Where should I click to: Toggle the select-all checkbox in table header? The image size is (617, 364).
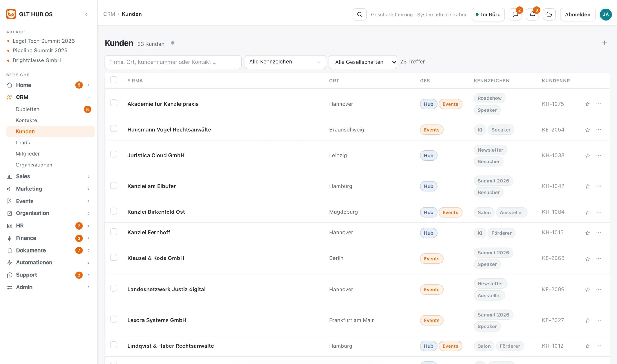[113, 80]
